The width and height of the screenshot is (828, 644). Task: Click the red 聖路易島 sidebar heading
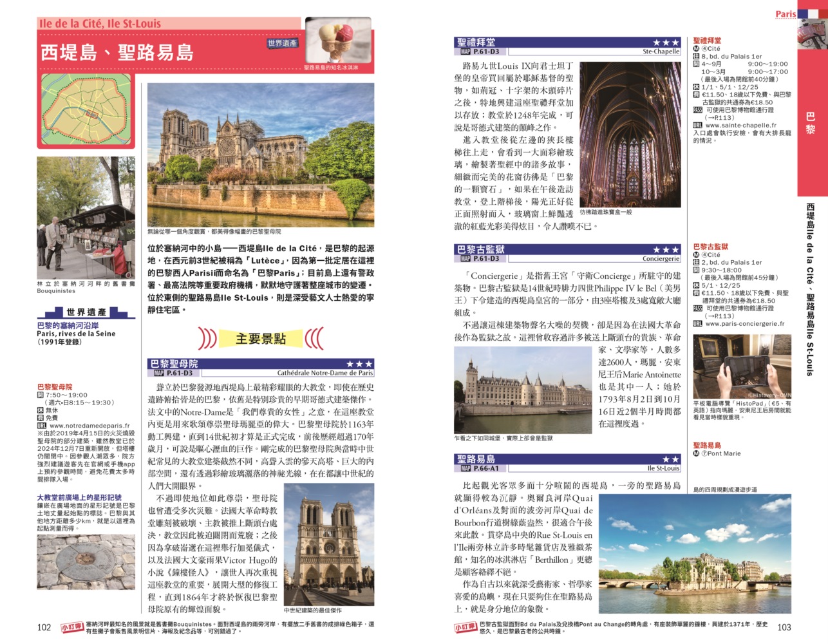click(707, 445)
